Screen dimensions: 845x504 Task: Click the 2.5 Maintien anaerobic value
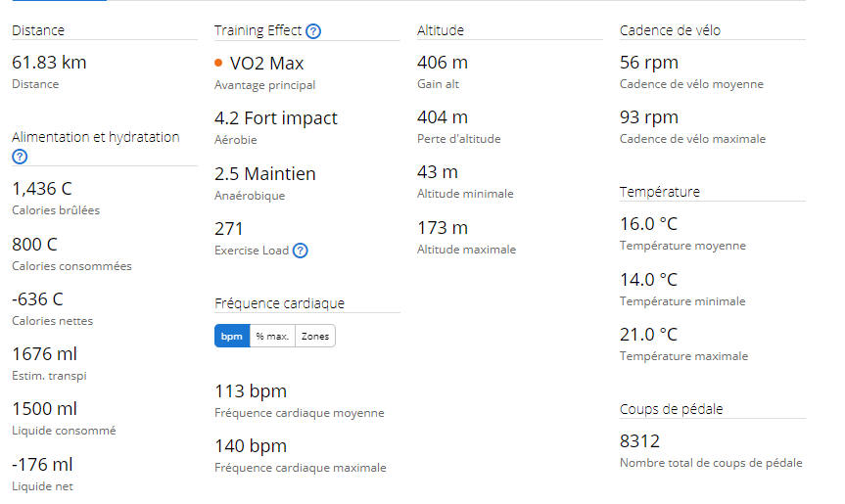pyautogui.click(x=265, y=174)
